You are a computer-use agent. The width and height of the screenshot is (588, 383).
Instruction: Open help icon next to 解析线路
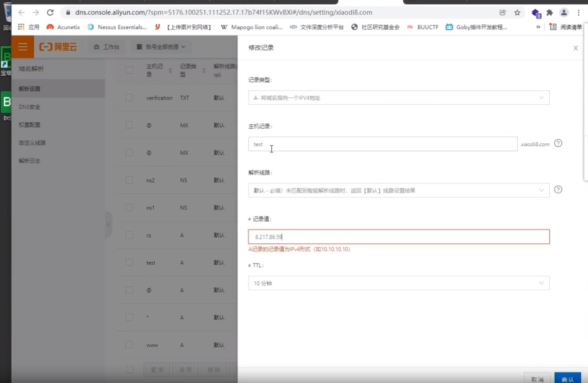(x=558, y=190)
